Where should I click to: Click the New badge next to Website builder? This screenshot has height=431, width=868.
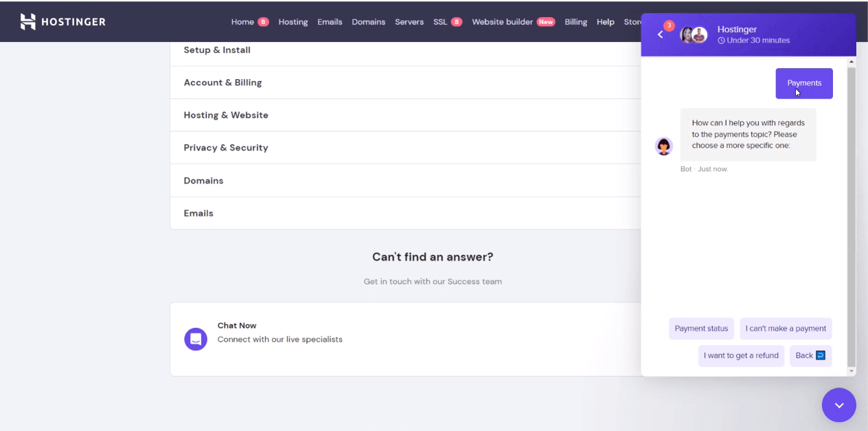[x=546, y=21]
